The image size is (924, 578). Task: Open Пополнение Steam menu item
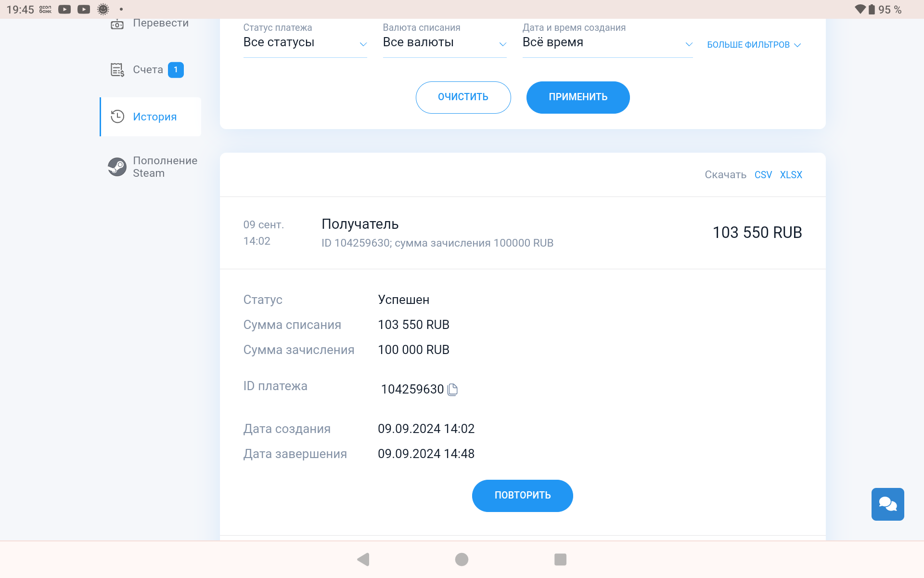165,167
